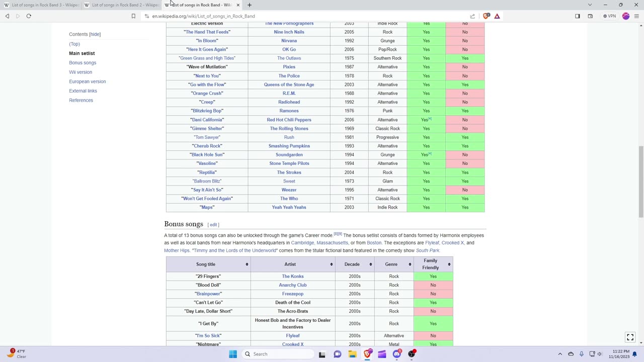Open the Chat app on taskbar
The height and width of the screenshot is (362, 644).
tap(337, 354)
